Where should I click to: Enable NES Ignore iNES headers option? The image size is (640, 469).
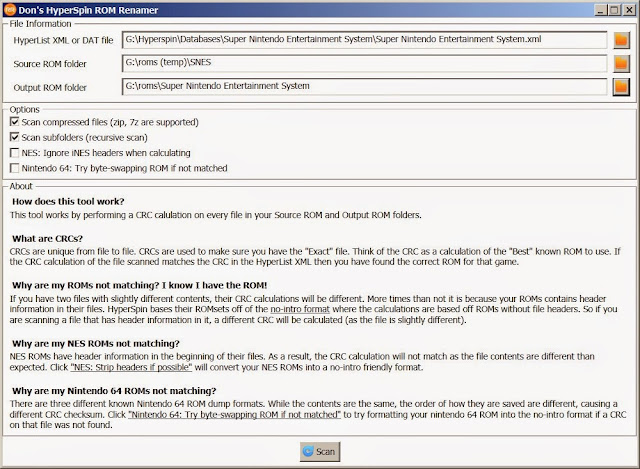coord(15,153)
